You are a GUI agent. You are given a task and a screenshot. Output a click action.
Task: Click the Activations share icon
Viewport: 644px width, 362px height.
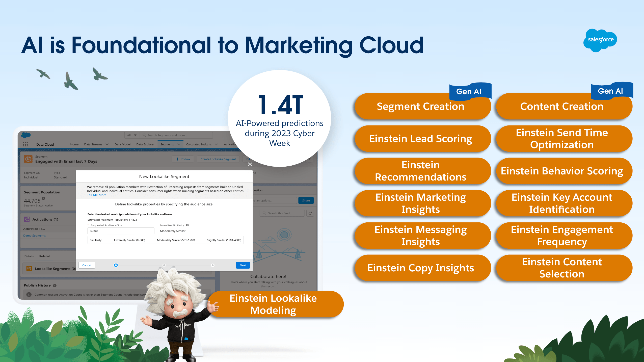27,219
